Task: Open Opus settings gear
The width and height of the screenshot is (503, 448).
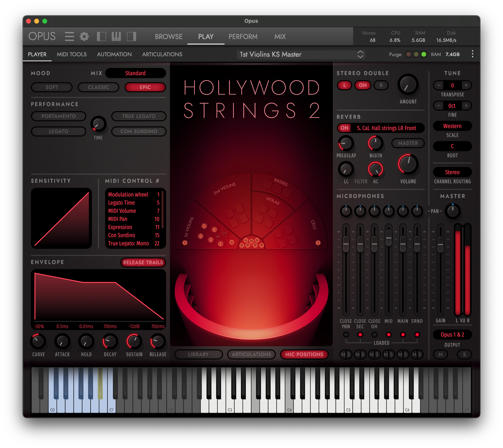Action: tap(84, 36)
